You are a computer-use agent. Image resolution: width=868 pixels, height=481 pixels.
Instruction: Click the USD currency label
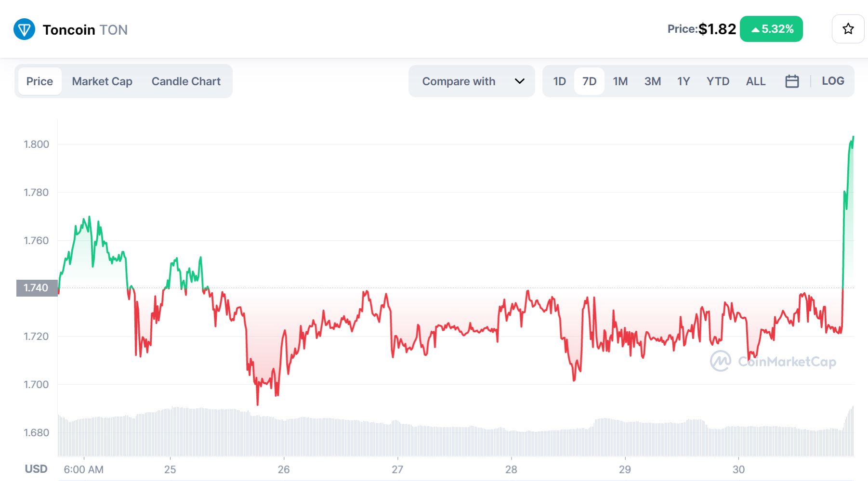[36, 469]
